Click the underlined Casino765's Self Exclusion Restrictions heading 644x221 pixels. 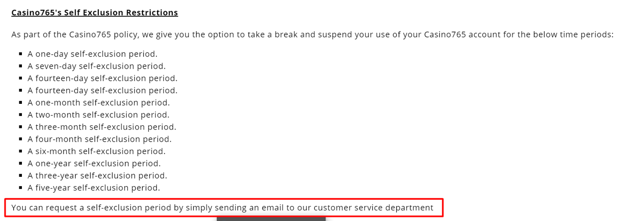(94, 13)
